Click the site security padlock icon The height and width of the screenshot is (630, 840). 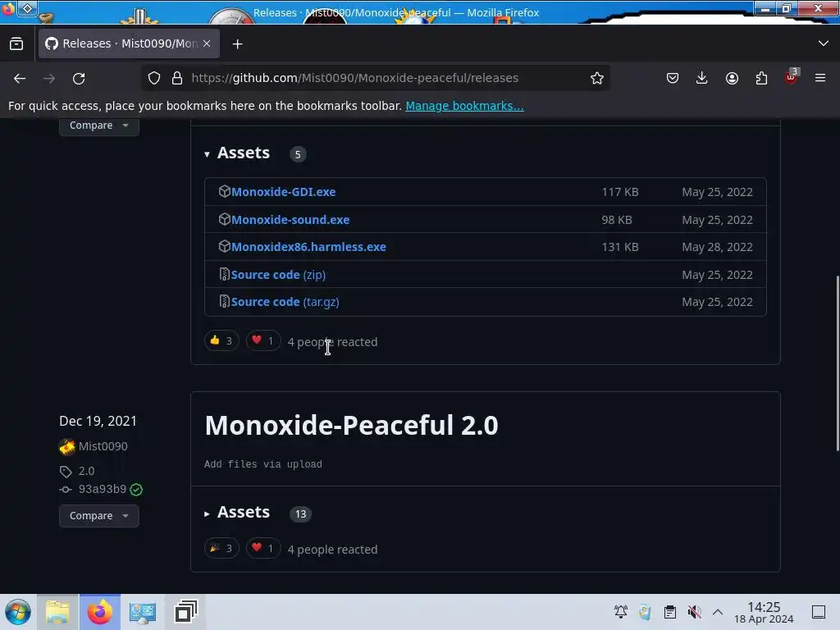[177, 78]
